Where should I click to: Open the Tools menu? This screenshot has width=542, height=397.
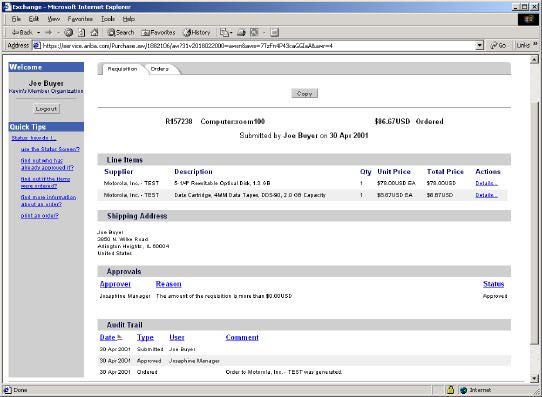108,19
